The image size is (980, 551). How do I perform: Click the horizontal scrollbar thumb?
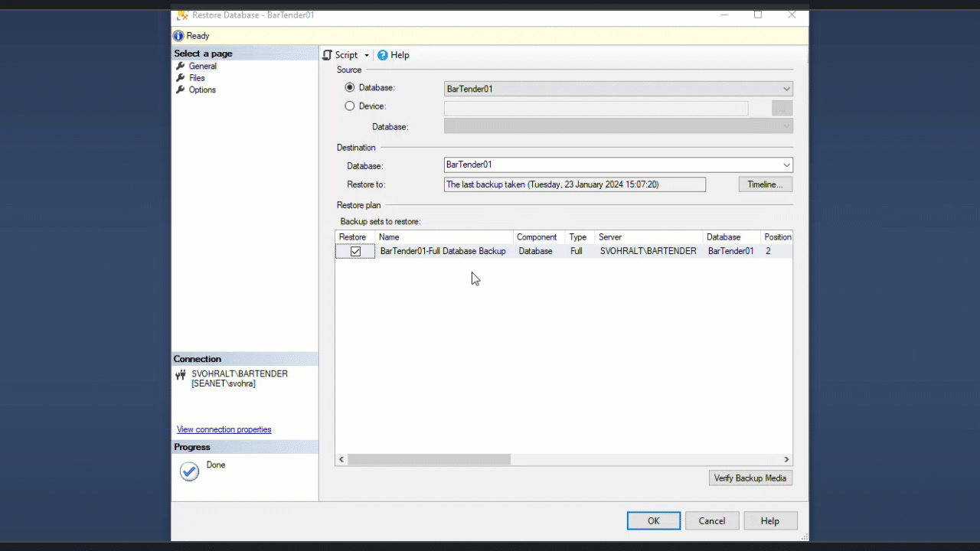click(x=429, y=459)
